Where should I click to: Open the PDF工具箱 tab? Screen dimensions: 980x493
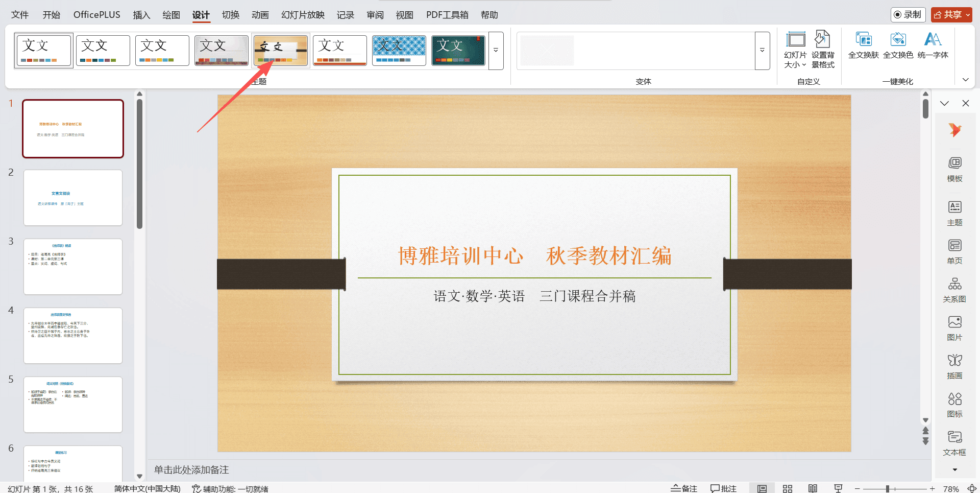point(447,15)
